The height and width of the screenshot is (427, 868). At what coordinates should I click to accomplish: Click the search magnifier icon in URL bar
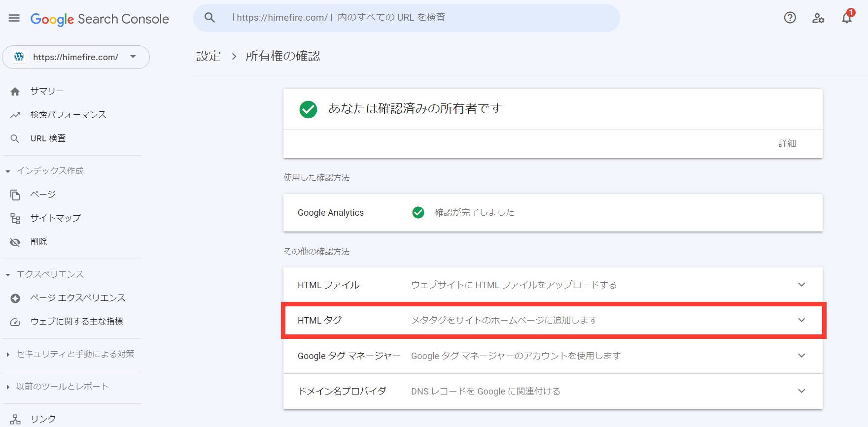(209, 18)
